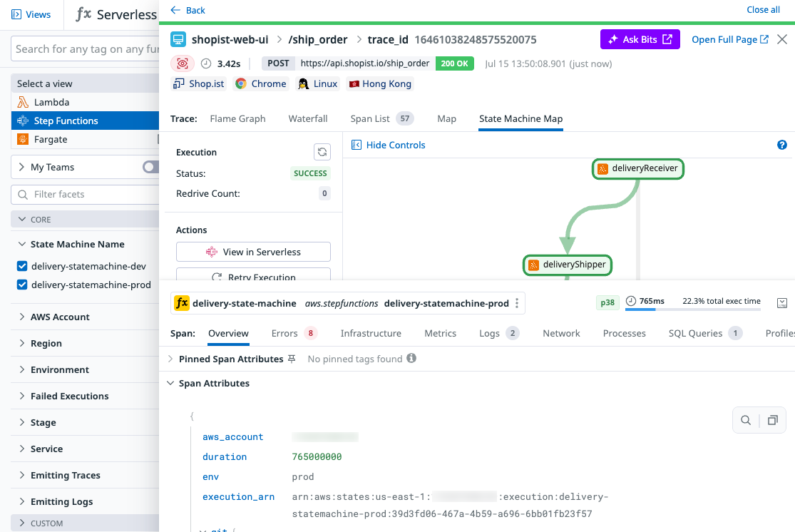Click the Ask Bits button
Viewport: 795px width, 532px height.
640,39
